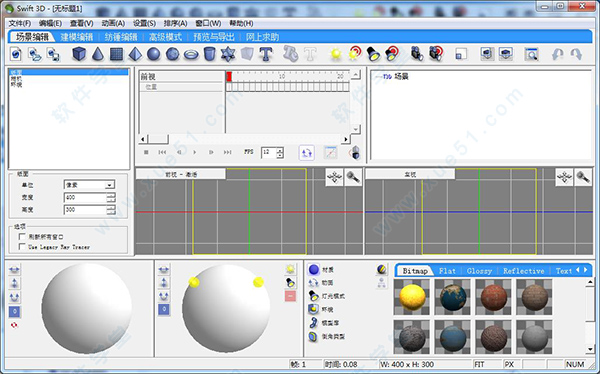Viewport: 600px width, 374px height.
Task: Click the undo arrow
Action: point(558,54)
